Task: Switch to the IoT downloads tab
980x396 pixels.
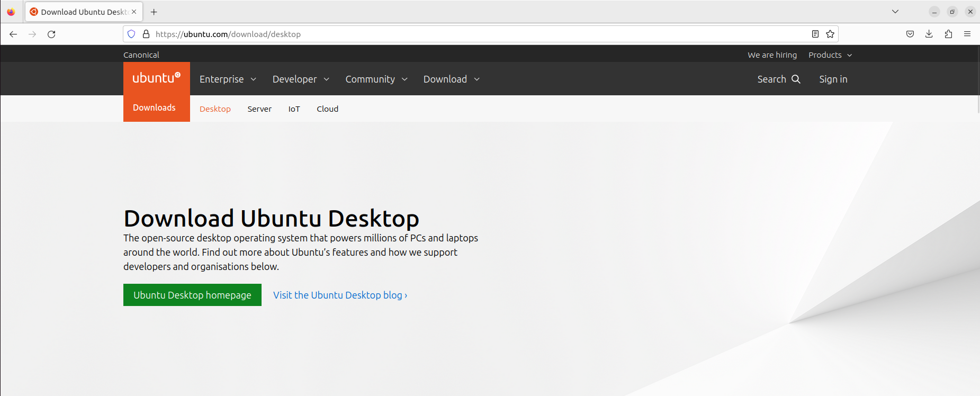Action: pos(294,109)
